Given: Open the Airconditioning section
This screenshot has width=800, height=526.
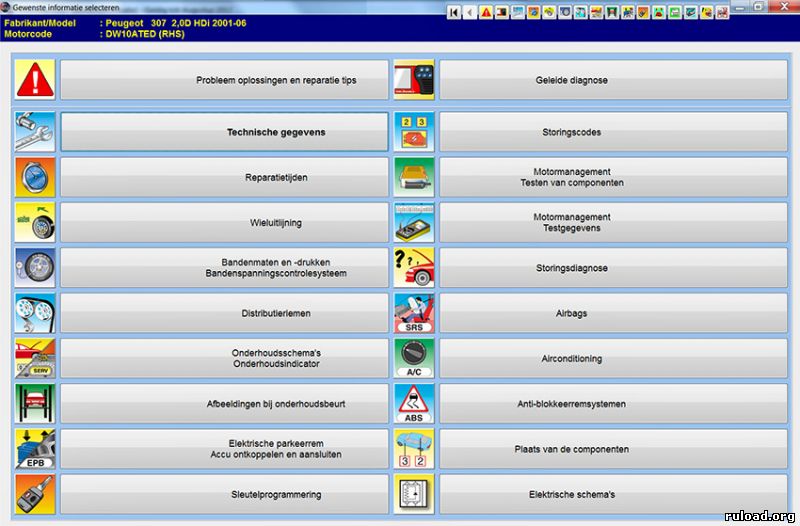Looking at the screenshot, I should (613, 358).
